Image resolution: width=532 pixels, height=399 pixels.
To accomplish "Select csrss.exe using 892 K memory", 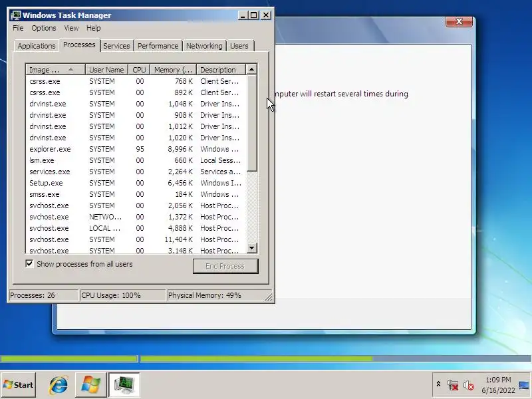I will point(136,92).
